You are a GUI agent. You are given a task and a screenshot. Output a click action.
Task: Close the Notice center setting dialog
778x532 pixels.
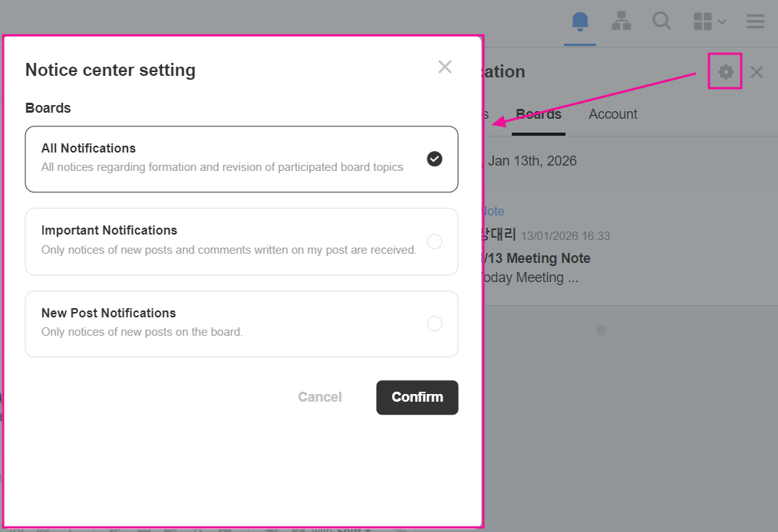[x=445, y=67]
